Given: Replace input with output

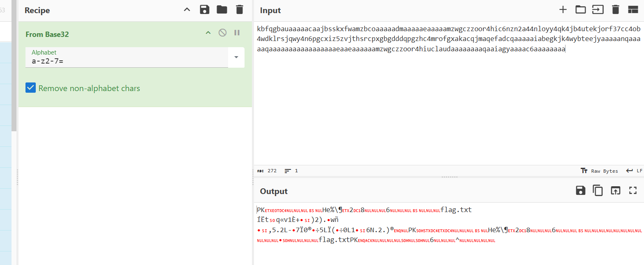Looking at the screenshot, I should point(615,190).
